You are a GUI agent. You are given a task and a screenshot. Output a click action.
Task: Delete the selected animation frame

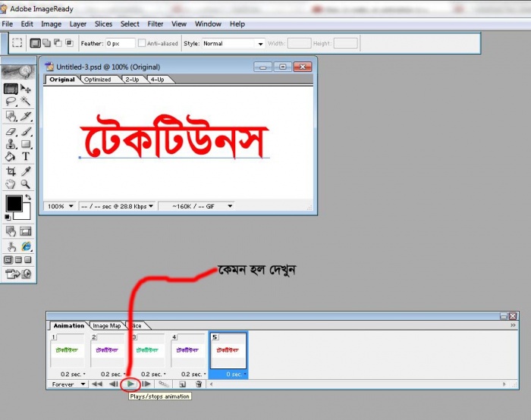(x=199, y=384)
